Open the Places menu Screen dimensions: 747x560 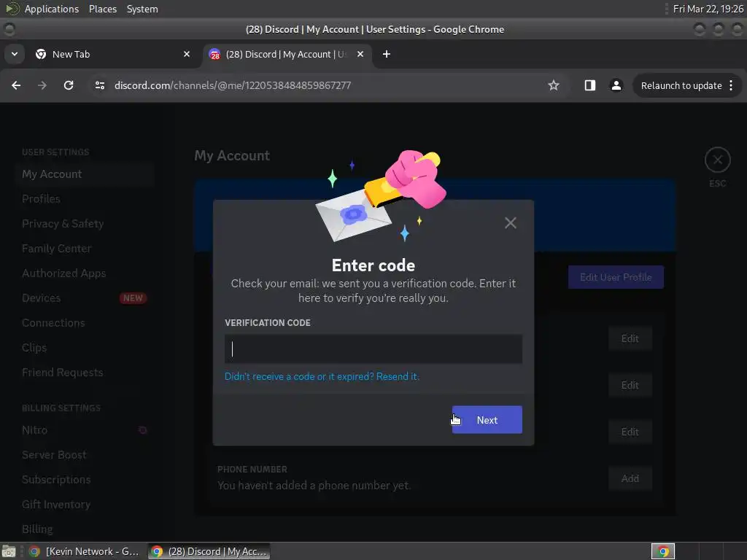coord(102,9)
